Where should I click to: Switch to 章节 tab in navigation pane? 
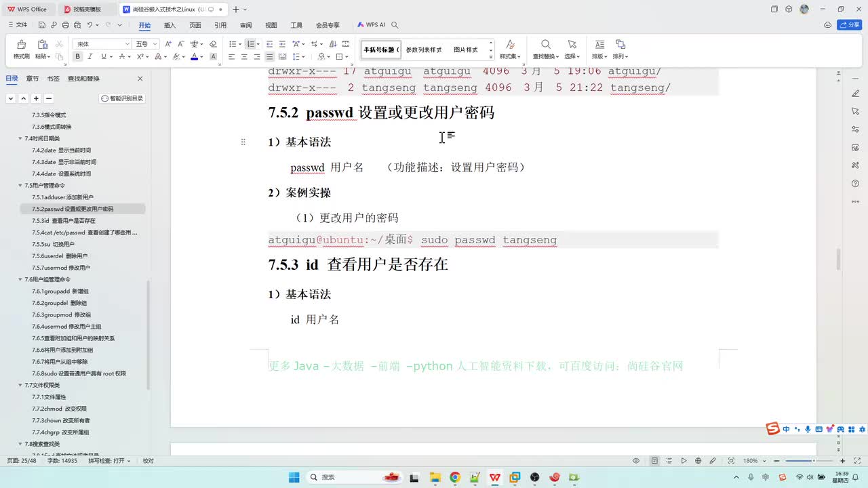click(33, 79)
